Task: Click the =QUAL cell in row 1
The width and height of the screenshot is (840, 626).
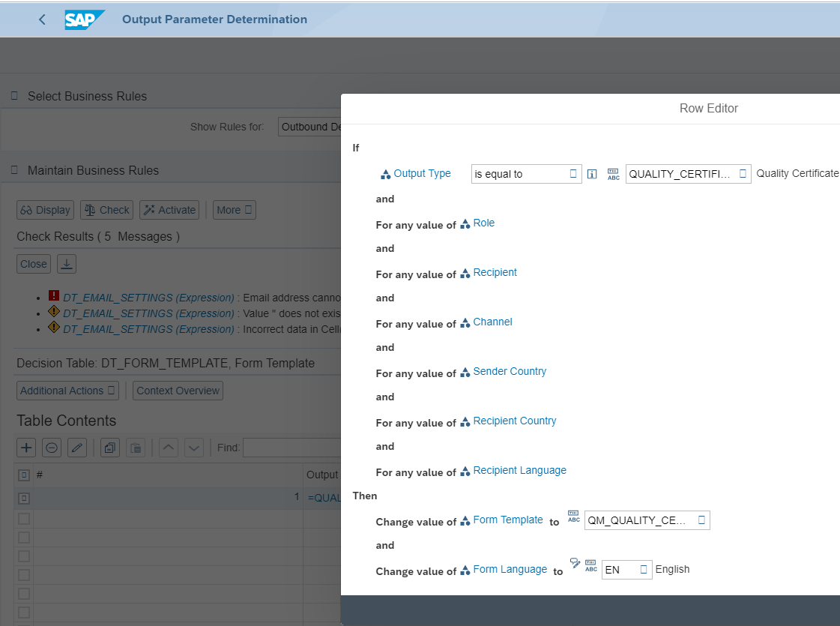Action: [324, 498]
